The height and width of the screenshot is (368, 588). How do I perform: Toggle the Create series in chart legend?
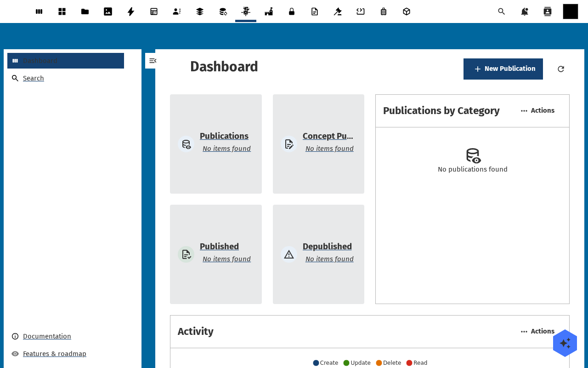click(x=326, y=363)
